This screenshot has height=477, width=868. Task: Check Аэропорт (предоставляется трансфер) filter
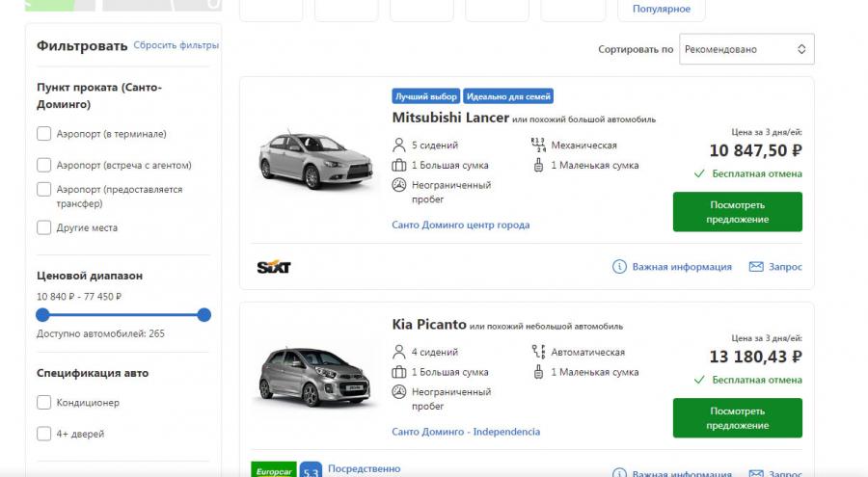point(43,189)
